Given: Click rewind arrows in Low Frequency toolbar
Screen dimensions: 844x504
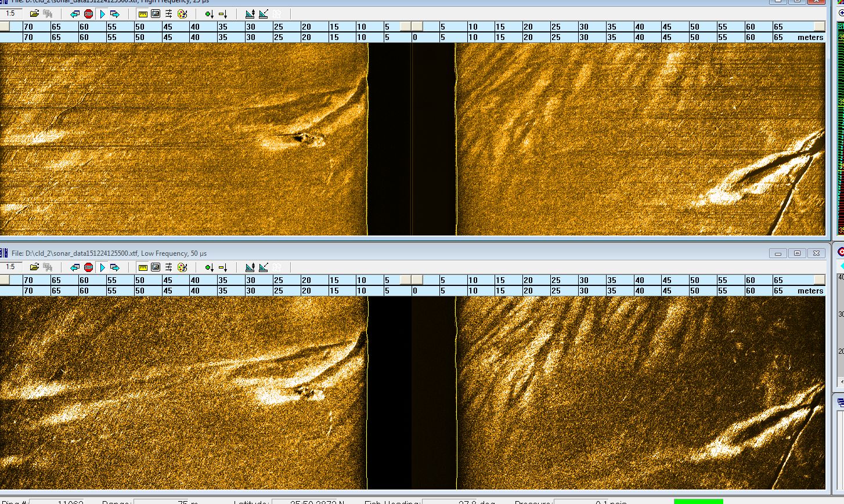Looking at the screenshot, I should pos(75,267).
